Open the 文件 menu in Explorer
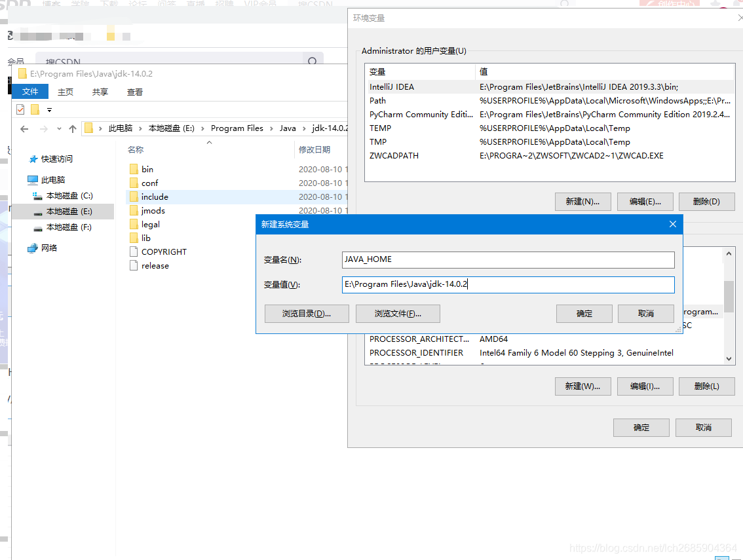This screenshot has height=560, width=743. point(29,92)
